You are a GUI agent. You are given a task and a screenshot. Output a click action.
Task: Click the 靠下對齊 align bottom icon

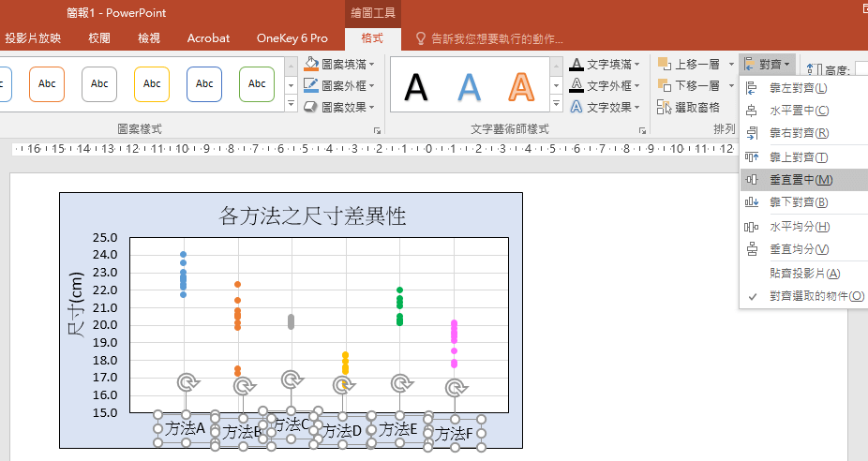click(752, 202)
